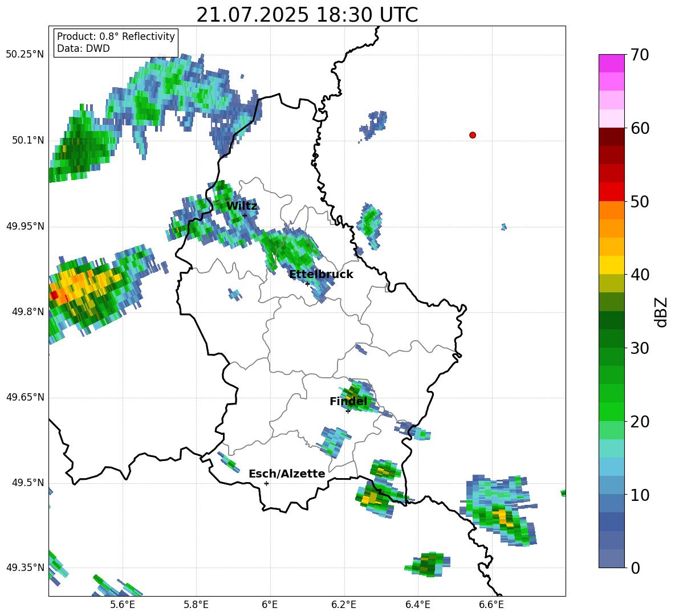Click the Esch/Alzette city label
The width and height of the screenshot is (675, 616).
click(x=287, y=474)
